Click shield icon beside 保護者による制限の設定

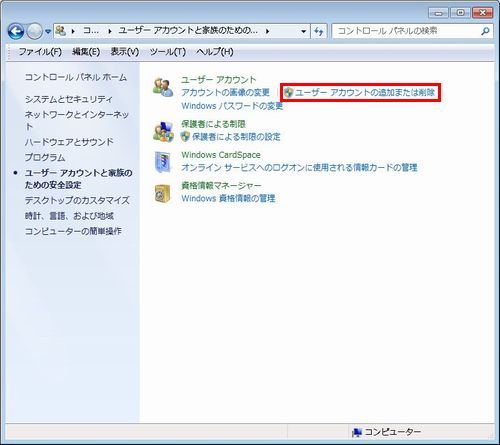tap(185, 136)
